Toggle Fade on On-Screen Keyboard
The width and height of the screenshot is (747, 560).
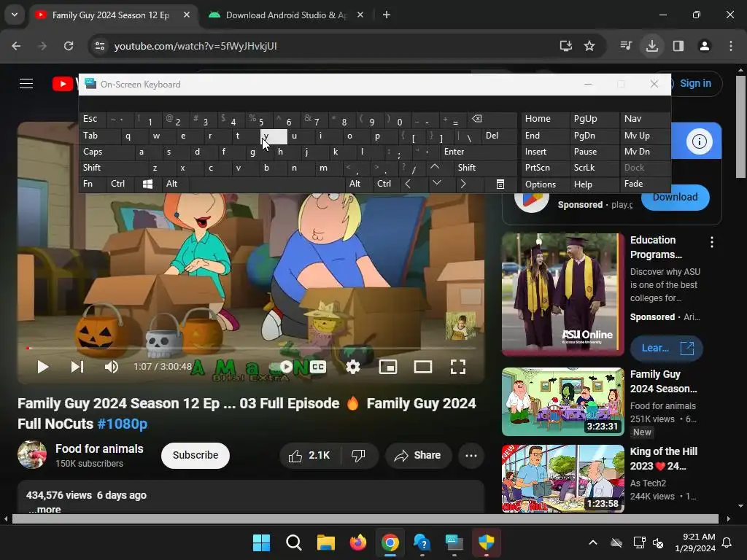[645, 184]
